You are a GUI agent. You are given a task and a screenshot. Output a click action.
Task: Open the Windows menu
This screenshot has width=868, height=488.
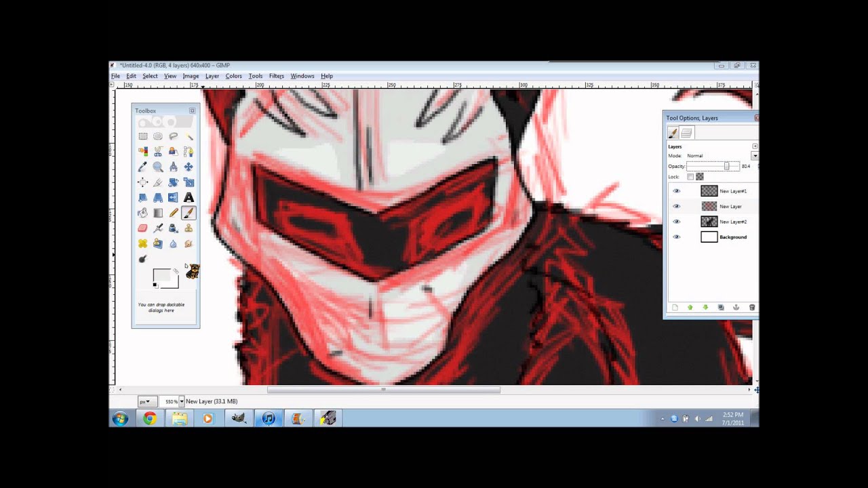(x=302, y=76)
